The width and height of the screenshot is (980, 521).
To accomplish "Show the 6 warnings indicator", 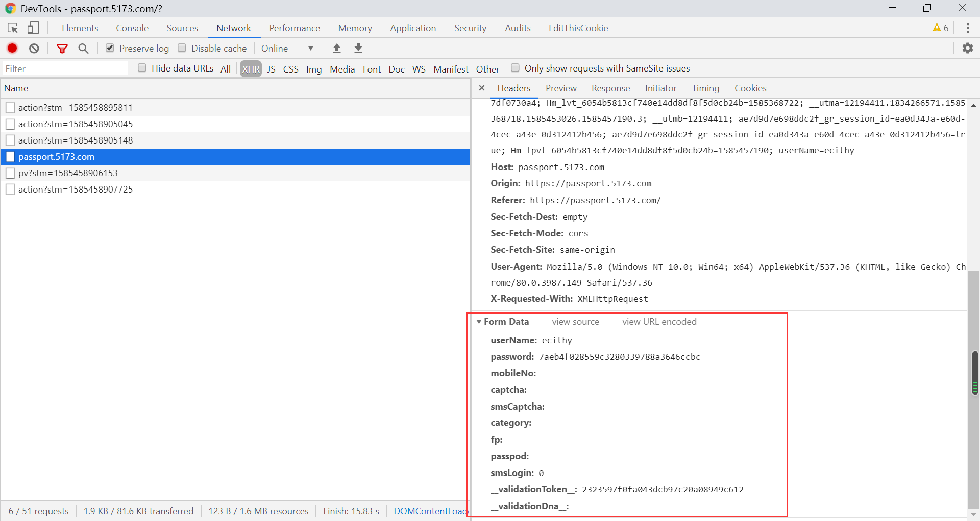I will pos(941,28).
